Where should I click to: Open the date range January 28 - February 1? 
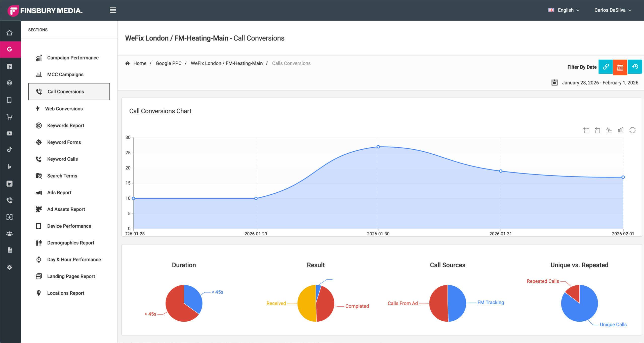[x=600, y=83]
